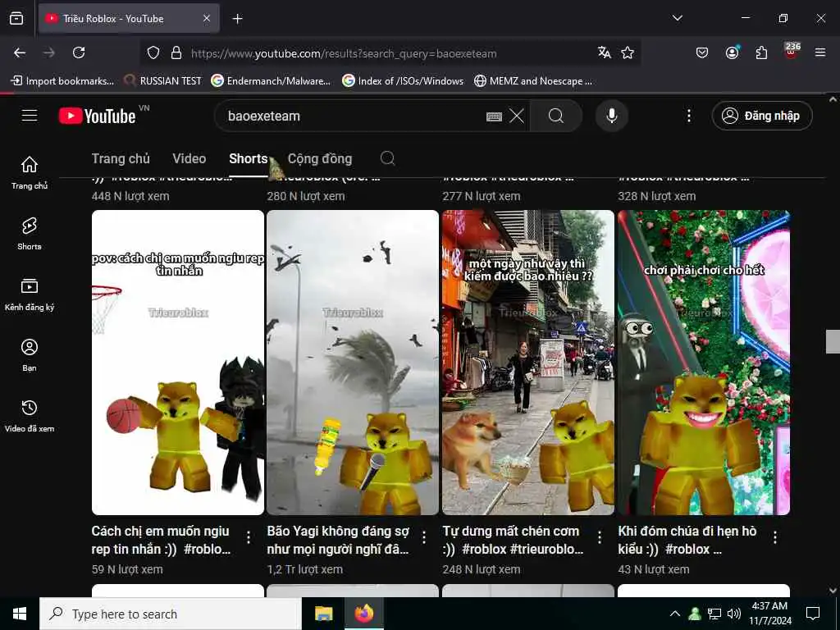
Task: Play the basketball Shorts thumbnail 'cách chị em muốn ngiu'
Action: tap(178, 362)
